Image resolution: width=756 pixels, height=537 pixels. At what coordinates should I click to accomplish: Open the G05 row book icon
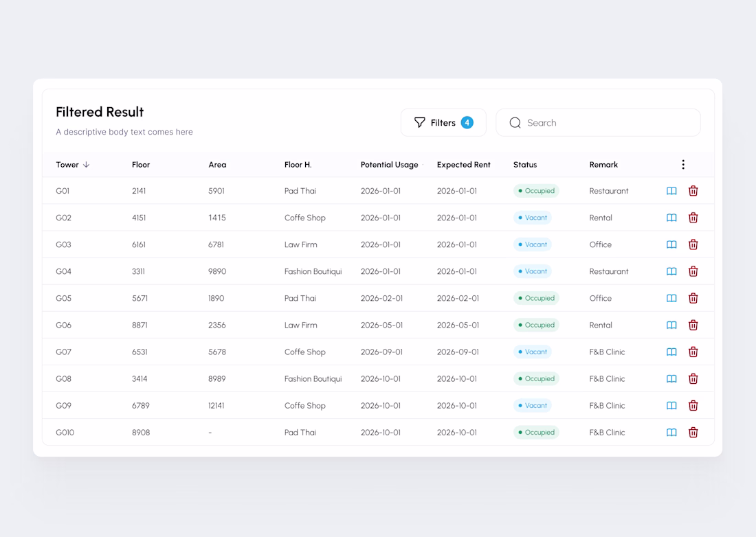(671, 298)
